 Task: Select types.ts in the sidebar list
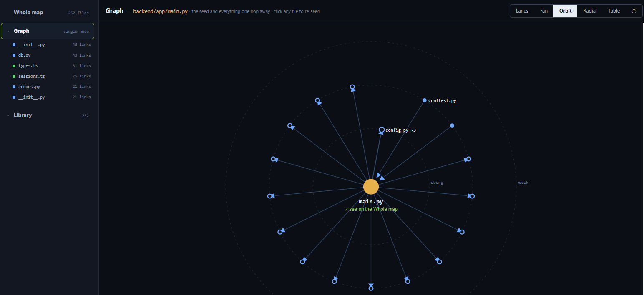(52, 65)
